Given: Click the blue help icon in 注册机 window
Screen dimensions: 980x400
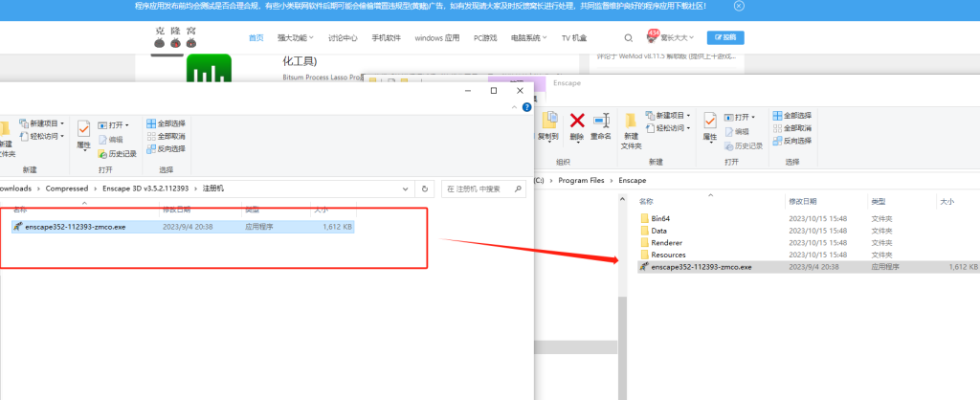Looking at the screenshot, I should tap(526, 107).
